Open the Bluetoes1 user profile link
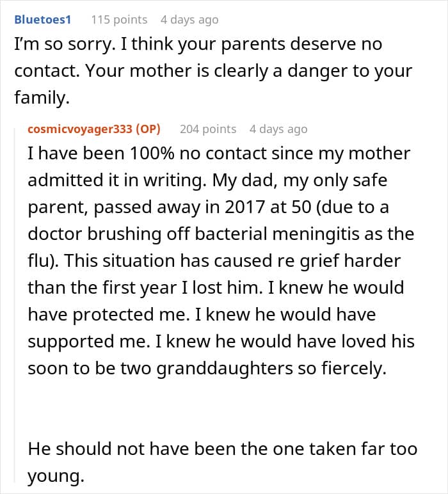The image size is (448, 494). [42, 20]
